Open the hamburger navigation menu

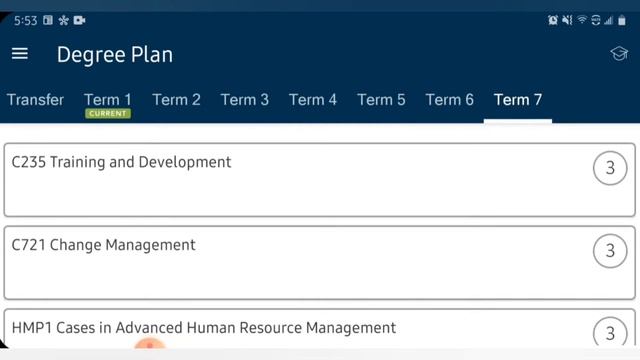(x=20, y=54)
